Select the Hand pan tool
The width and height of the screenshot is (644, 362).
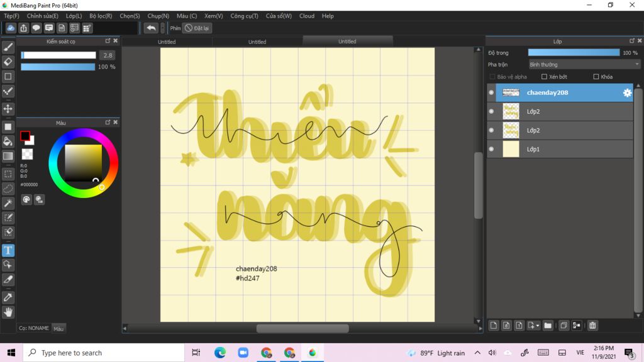coord(8,312)
